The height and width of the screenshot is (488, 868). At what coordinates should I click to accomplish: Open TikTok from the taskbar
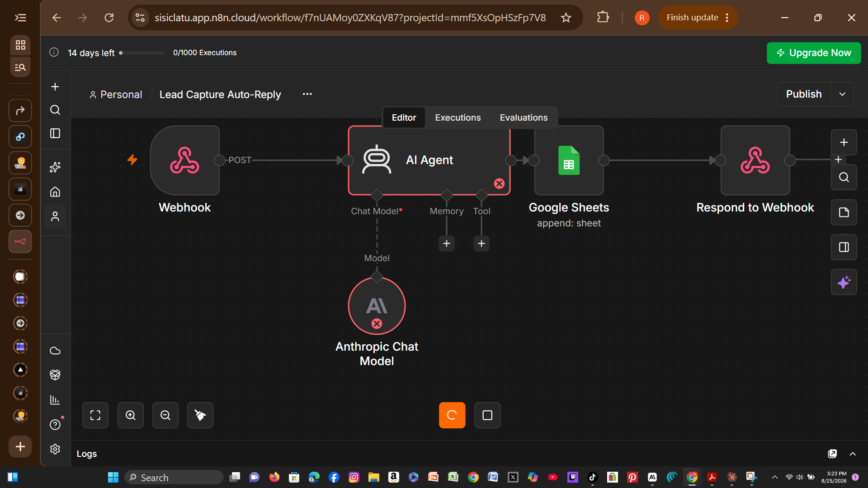coord(592,477)
